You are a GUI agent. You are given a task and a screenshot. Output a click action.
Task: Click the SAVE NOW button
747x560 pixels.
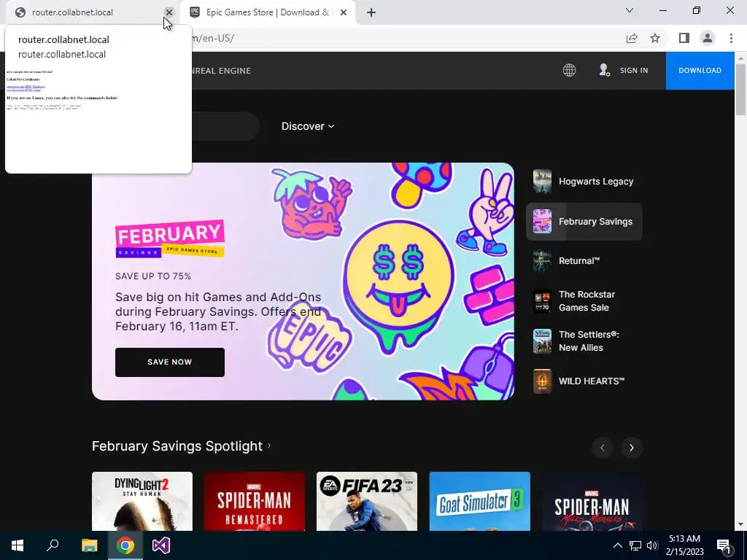click(x=169, y=362)
